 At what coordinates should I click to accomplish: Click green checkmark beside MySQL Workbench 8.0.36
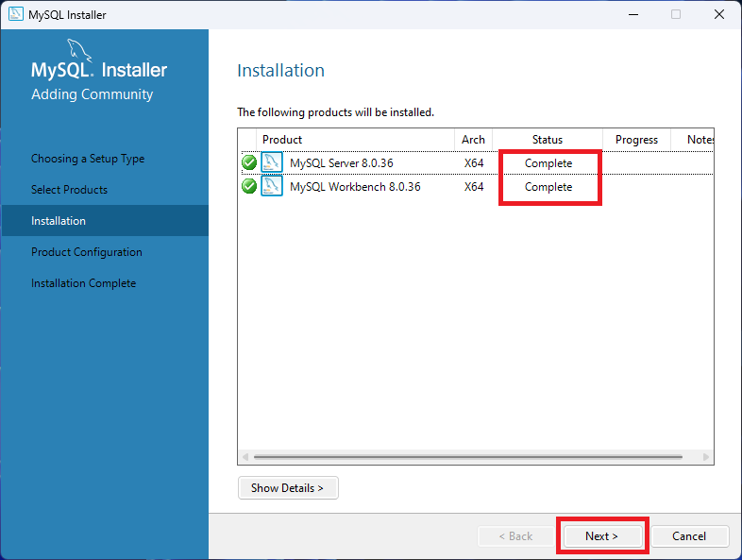pyautogui.click(x=249, y=186)
